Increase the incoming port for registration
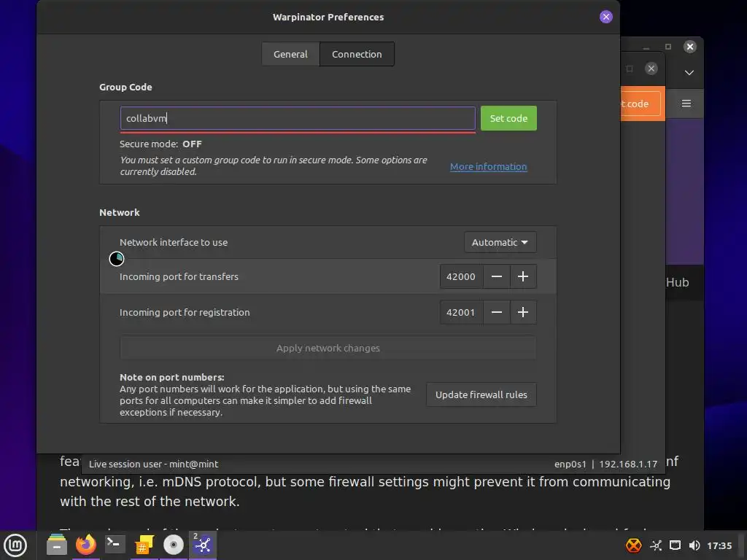 pyautogui.click(x=522, y=312)
